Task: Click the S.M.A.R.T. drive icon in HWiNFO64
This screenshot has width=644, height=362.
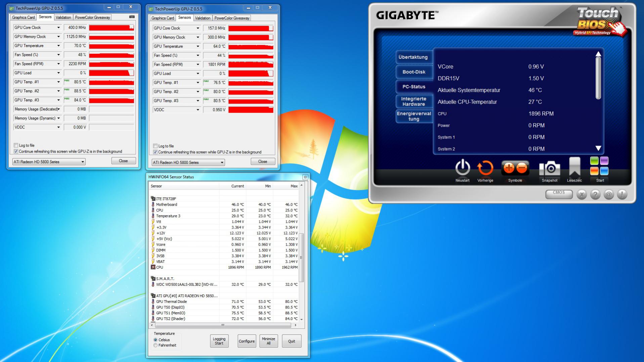Action: coord(153,279)
